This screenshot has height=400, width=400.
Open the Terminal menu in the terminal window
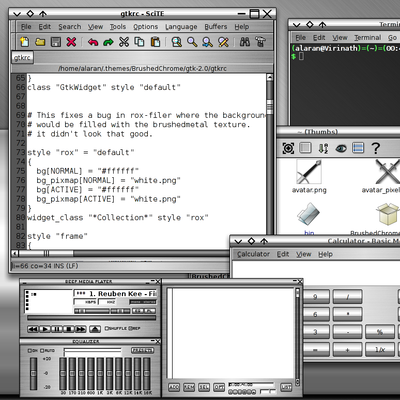tap(368, 38)
